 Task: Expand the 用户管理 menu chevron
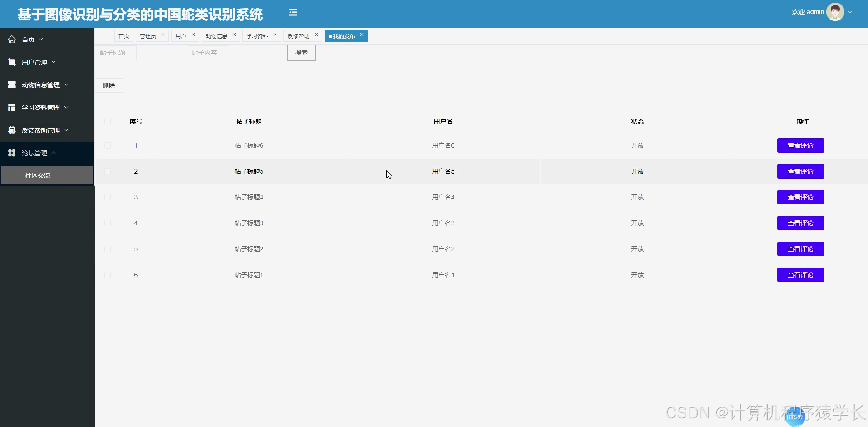[x=53, y=62]
